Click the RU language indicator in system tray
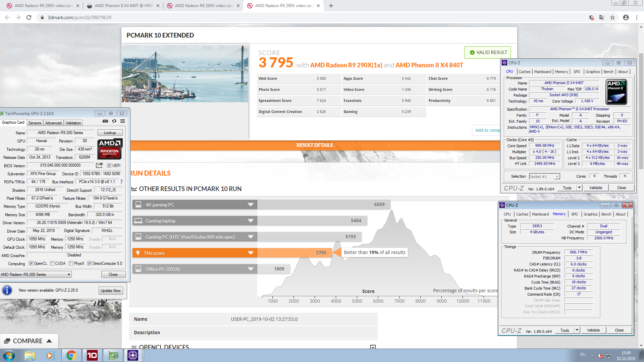The width and height of the screenshot is (644, 362). (583, 355)
